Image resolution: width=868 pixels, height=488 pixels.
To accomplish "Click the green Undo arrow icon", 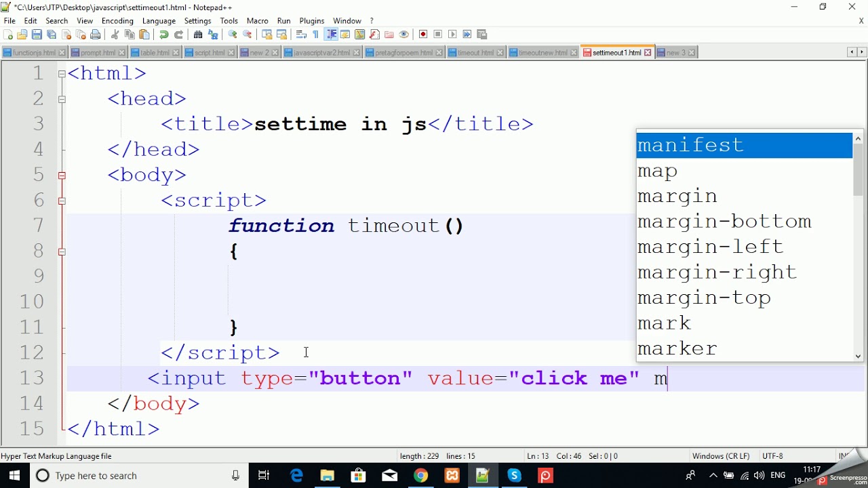I will (164, 35).
